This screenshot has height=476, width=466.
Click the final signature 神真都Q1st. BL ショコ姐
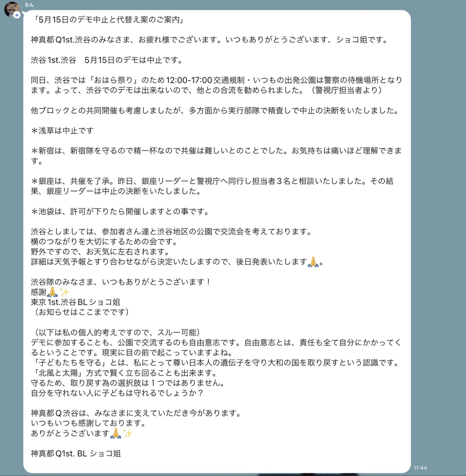coord(76,453)
